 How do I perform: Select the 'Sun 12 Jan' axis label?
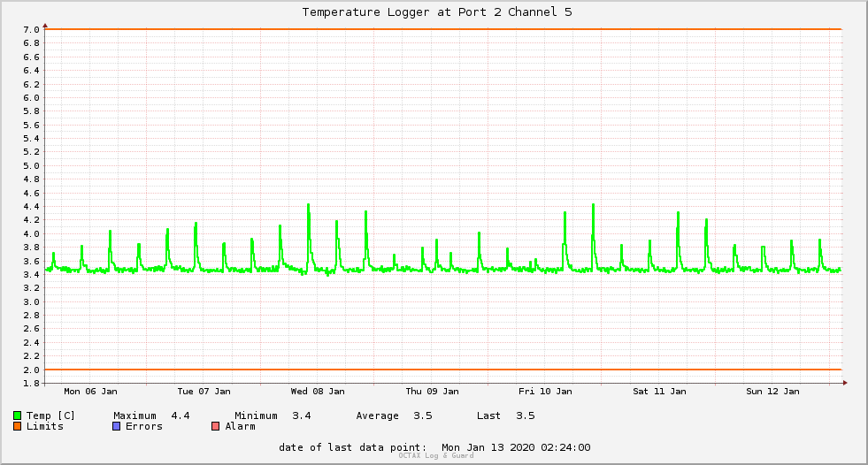click(772, 392)
